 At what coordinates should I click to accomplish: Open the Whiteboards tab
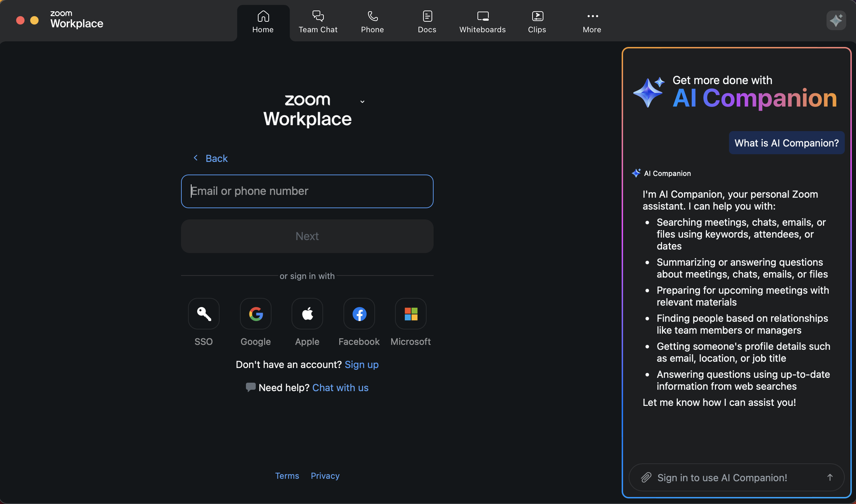(x=482, y=22)
